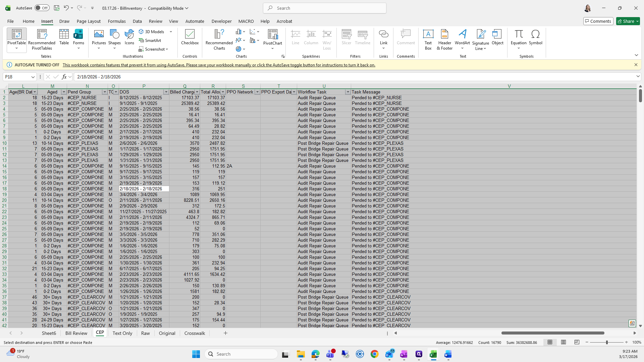
Task: Open the Pend Group filter dropdown
Action: [x=105, y=92]
